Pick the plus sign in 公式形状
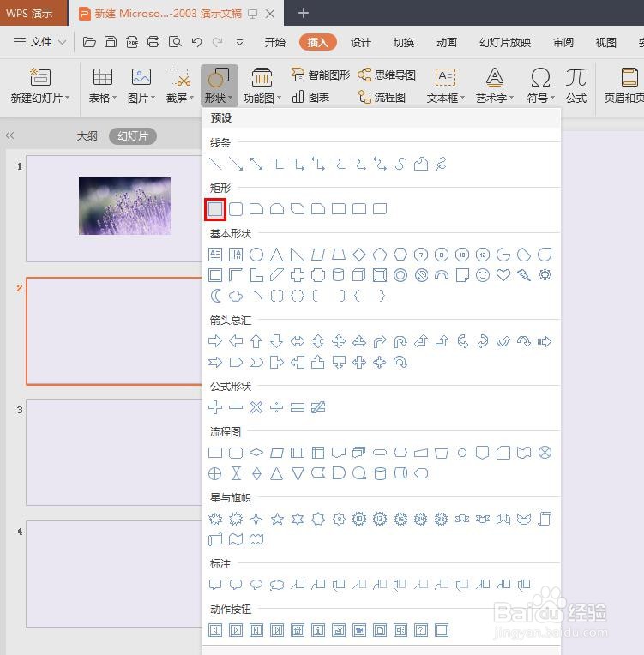Image resolution: width=644 pixels, height=655 pixels. coord(215,407)
